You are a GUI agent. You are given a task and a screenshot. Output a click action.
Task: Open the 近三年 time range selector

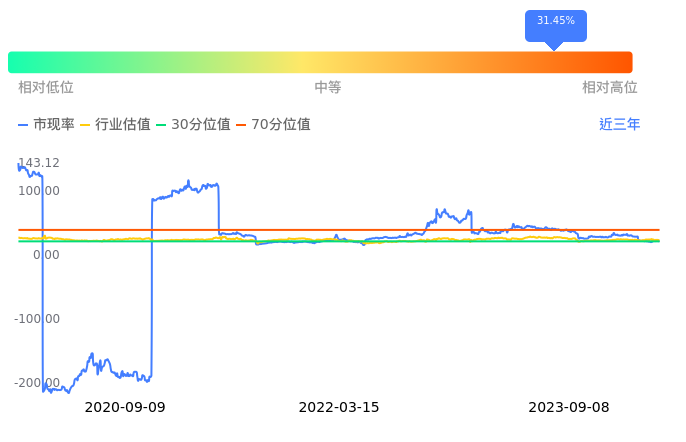coord(619,125)
